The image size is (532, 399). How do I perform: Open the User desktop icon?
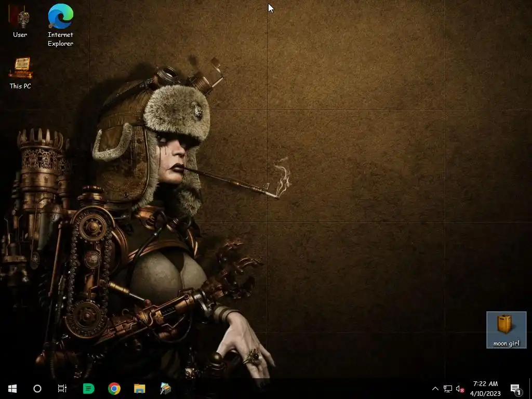click(x=20, y=22)
